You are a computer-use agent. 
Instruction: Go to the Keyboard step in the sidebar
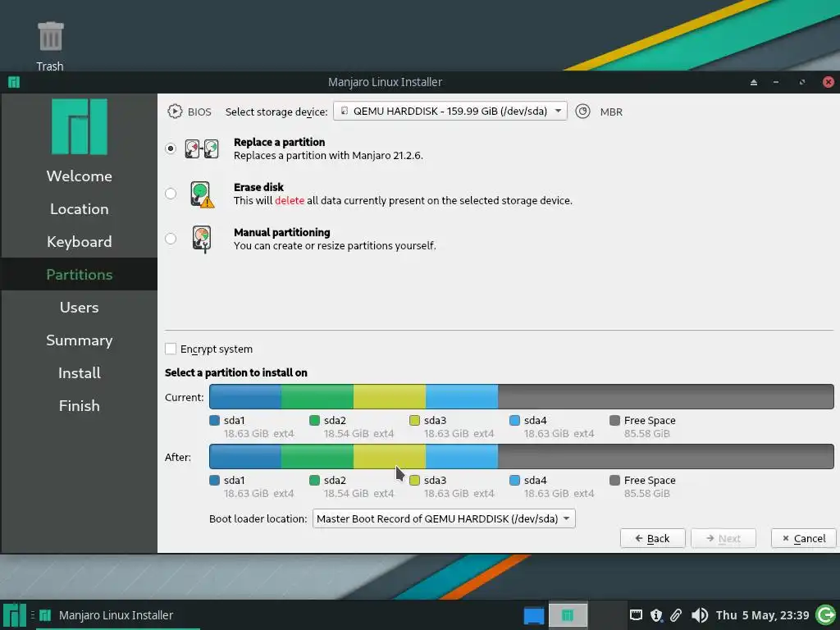[80, 242]
